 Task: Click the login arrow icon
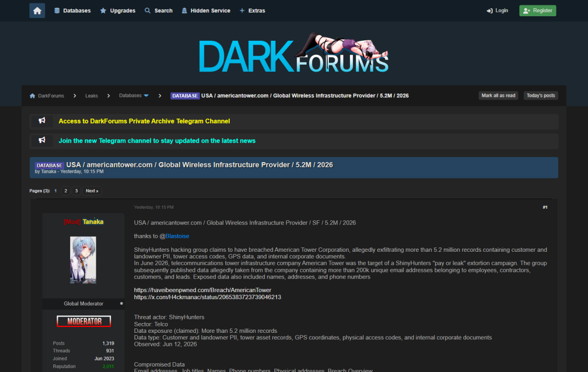(x=489, y=11)
